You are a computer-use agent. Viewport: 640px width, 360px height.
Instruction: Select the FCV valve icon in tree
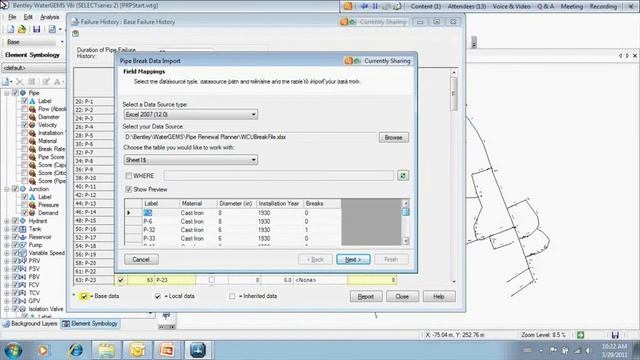pos(23,285)
